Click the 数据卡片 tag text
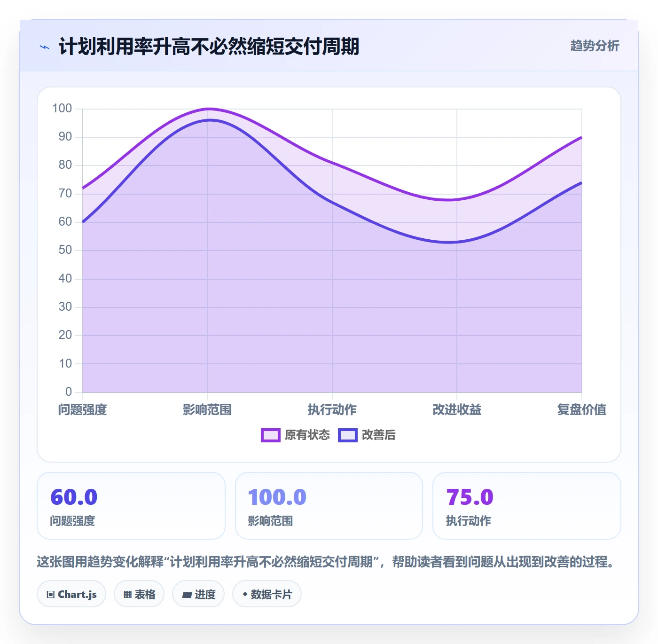This screenshot has width=658, height=644. point(271,595)
